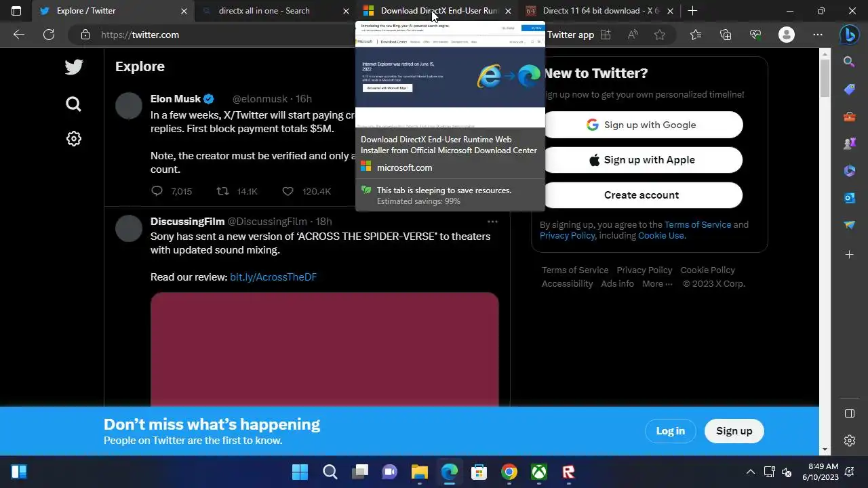Open Windows taskbar search
Image resolution: width=868 pixels, height=488 pixels.
[330, 472]
